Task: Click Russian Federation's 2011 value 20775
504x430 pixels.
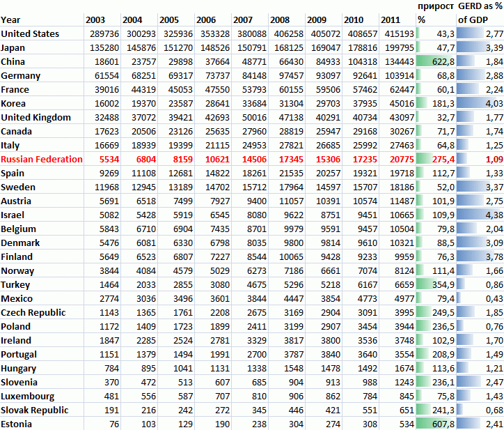Action: [402, 160]
